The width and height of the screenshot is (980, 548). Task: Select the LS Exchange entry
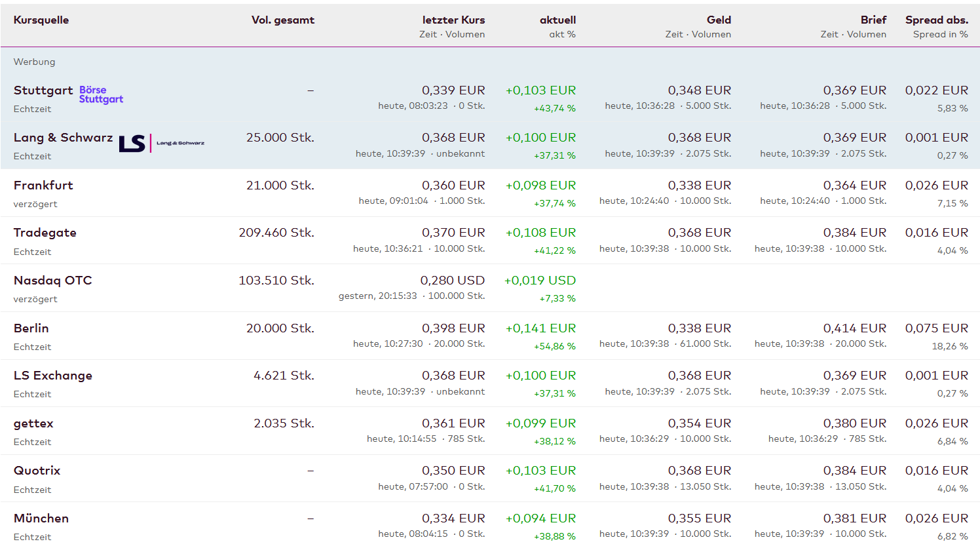pyautogui.click(x=53, y=376)
